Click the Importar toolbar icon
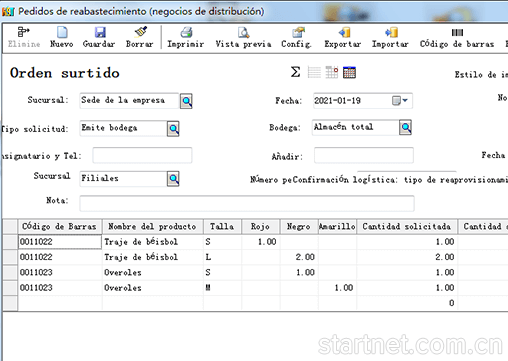The height and width of the screenshot is (361, 508). tap(391, 32)
